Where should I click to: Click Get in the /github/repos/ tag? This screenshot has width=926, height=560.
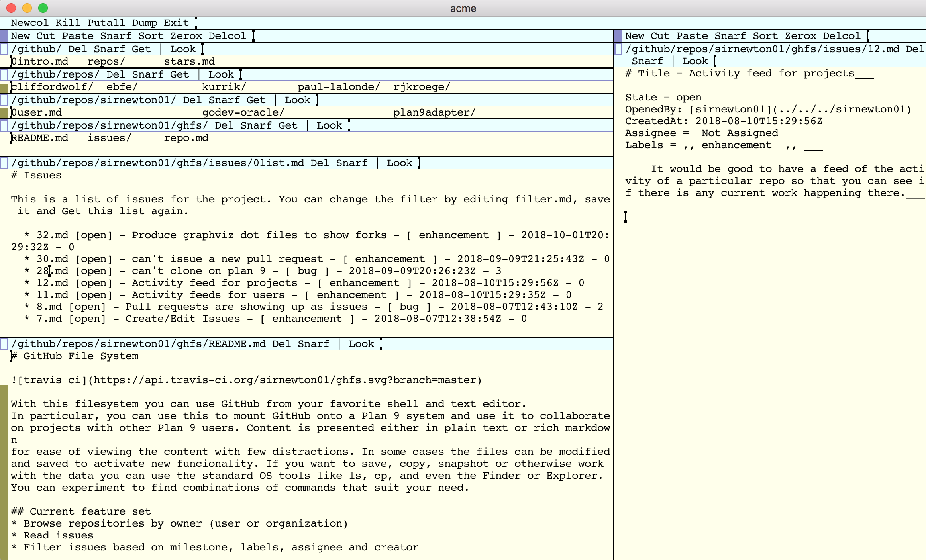[179, 74]
